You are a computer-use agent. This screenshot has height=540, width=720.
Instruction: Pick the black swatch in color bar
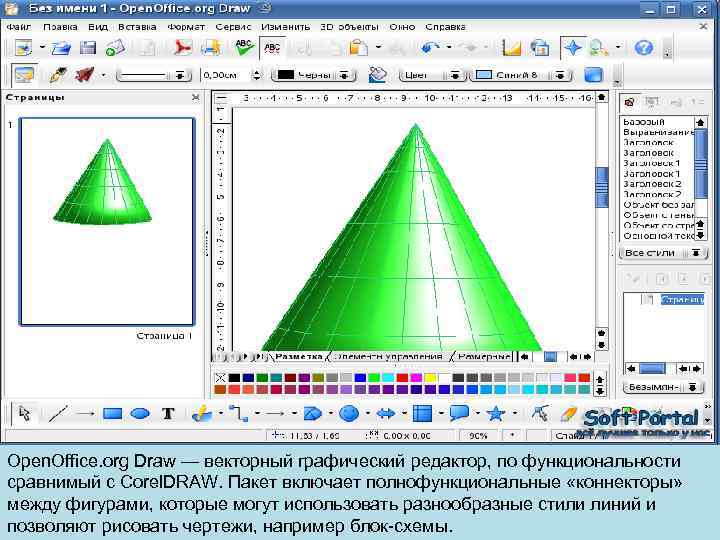(234, 378)
